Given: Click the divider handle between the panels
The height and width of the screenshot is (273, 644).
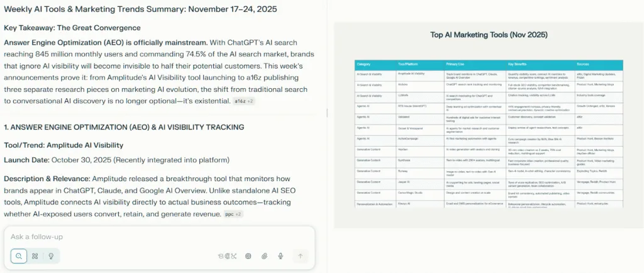Looking at the screenshot, I should pyautogui.click(x=327, y=113).
